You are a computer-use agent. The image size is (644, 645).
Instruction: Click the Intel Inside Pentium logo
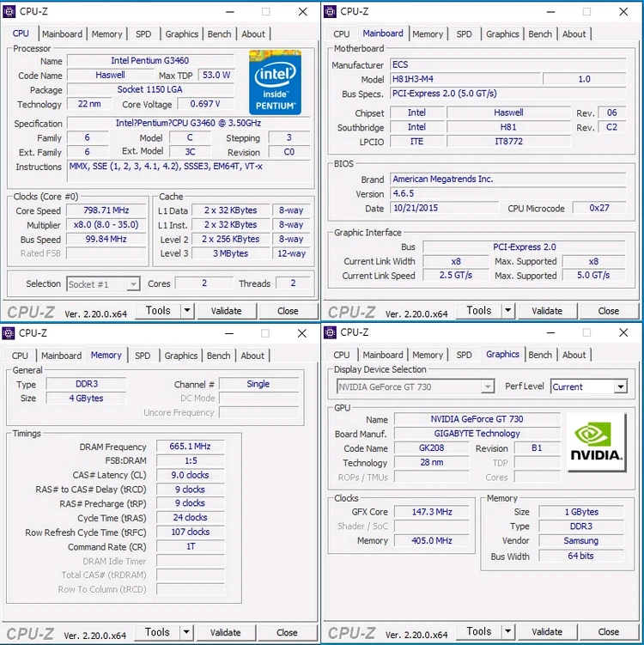point(275,82)
